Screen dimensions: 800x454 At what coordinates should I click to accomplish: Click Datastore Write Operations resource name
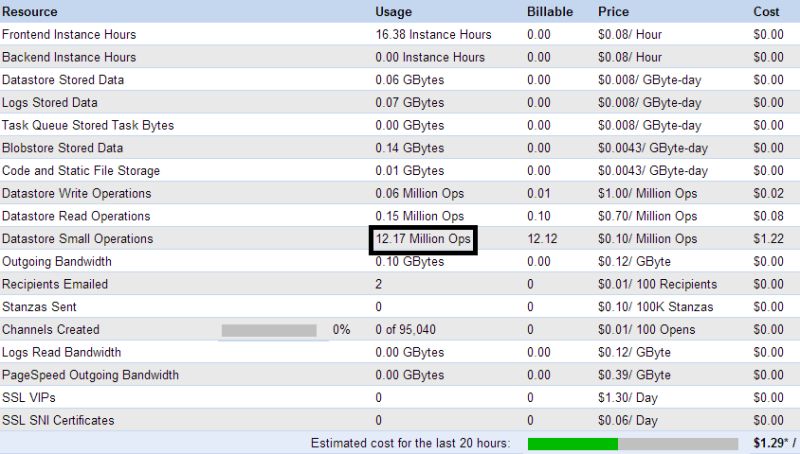pyautogui.click(x=77, y=193)
